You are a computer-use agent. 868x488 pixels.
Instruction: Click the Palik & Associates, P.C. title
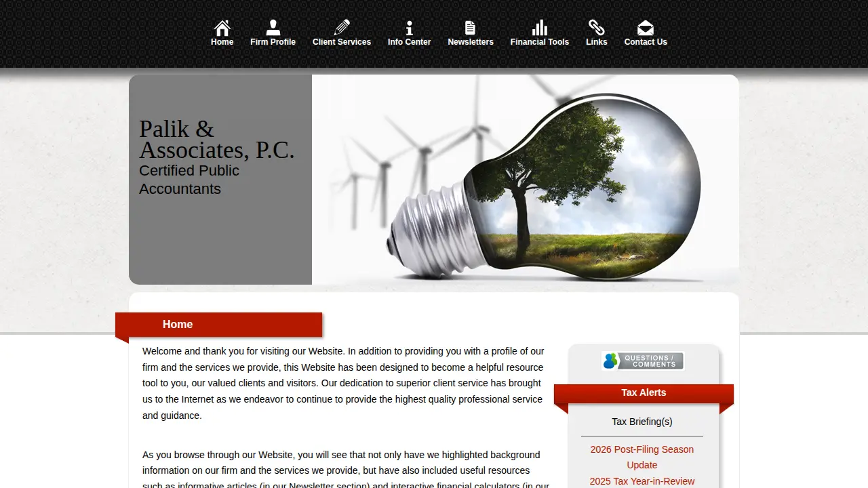pos(217,139)
